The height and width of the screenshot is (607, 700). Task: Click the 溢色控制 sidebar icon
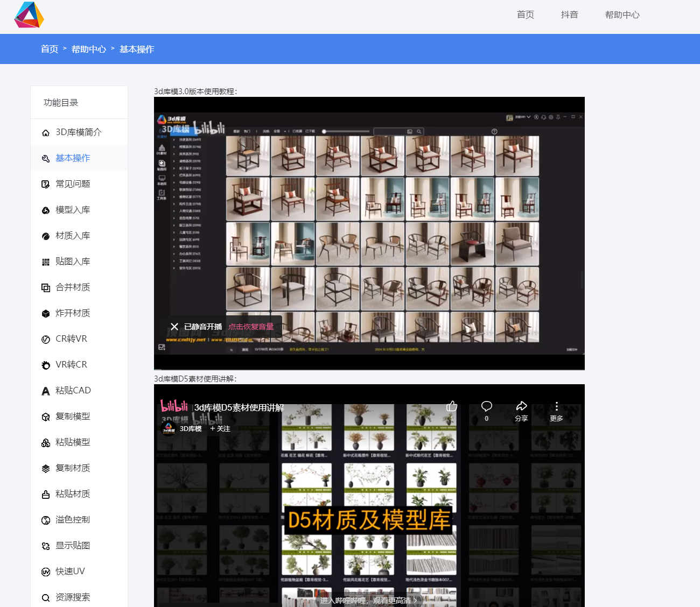46,520
